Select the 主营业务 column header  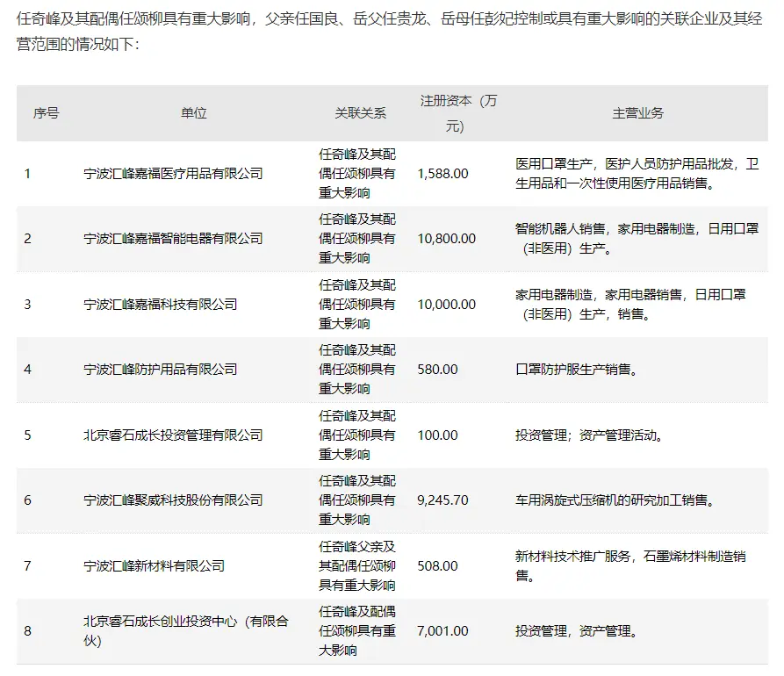pos(637,113)
